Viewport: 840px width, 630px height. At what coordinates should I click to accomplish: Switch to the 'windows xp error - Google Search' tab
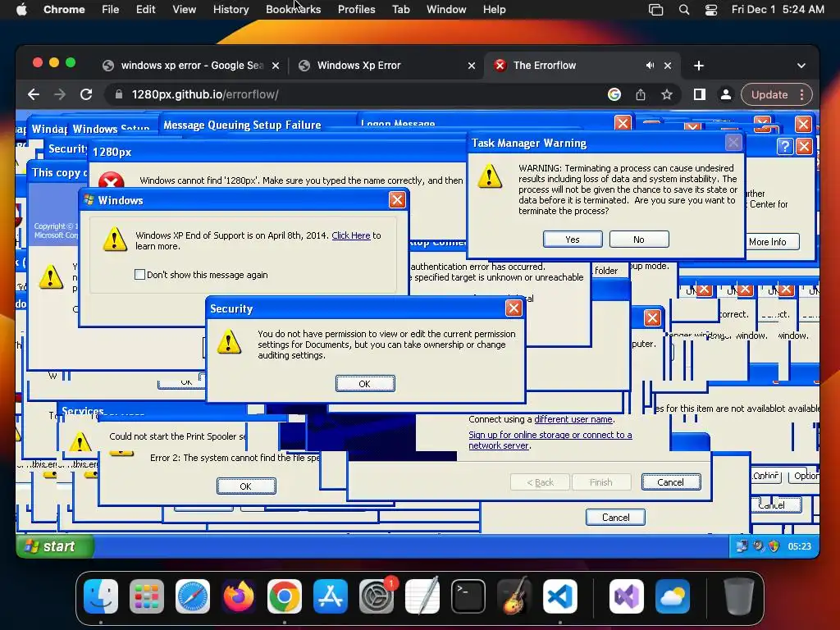pyautogui.click(x=191, y=66)
